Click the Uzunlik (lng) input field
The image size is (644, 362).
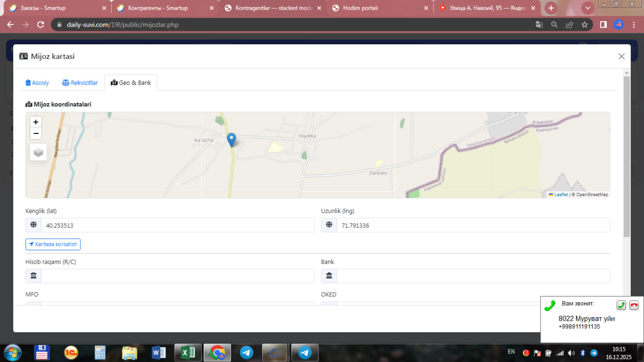[473, 226]
